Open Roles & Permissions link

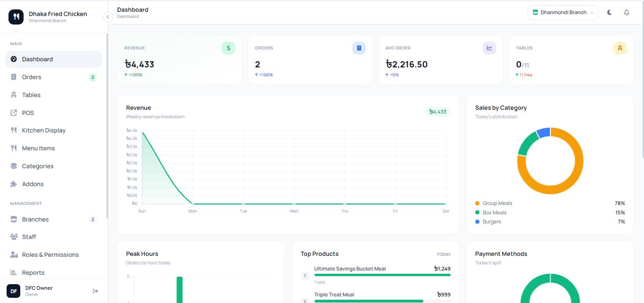(53, 255)
